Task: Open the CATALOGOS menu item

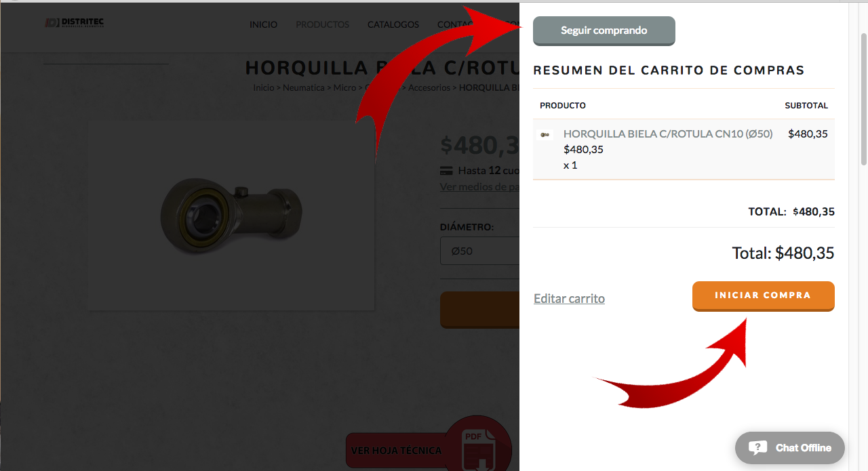Action: [393, 24]
